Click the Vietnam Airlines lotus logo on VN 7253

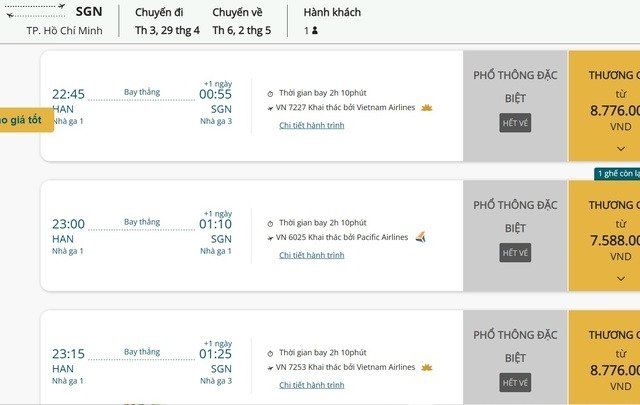(x=427, y=367)
